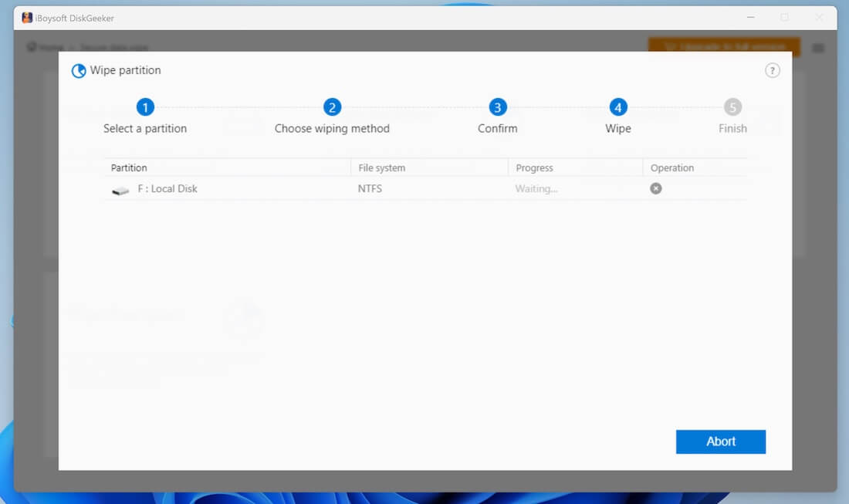The image size is (849, 504).
Task: Click the dimmed orange upgrade button
Action: (724, 47)
